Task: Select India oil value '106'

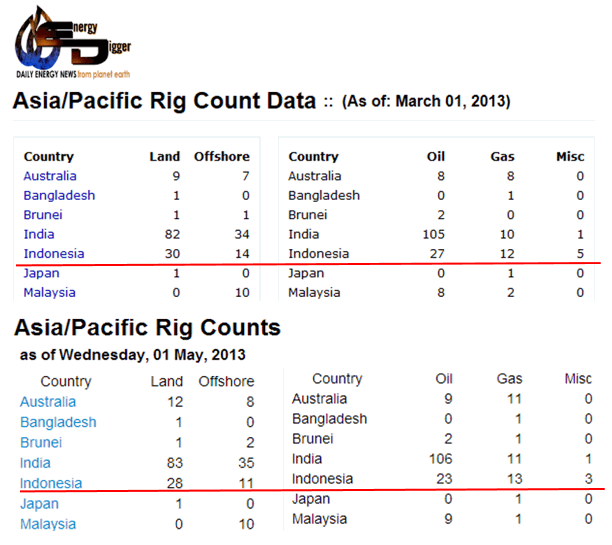Action: pos(441,459)
